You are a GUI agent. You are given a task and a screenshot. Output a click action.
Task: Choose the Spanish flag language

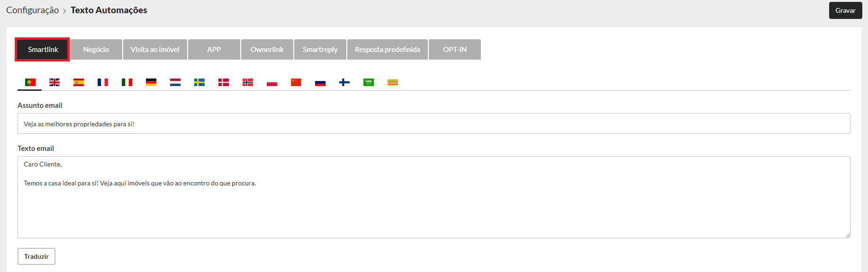(79, 82)
